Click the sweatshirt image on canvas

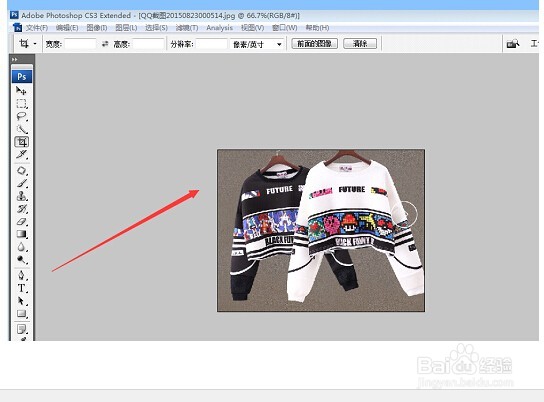click(321, 231)
